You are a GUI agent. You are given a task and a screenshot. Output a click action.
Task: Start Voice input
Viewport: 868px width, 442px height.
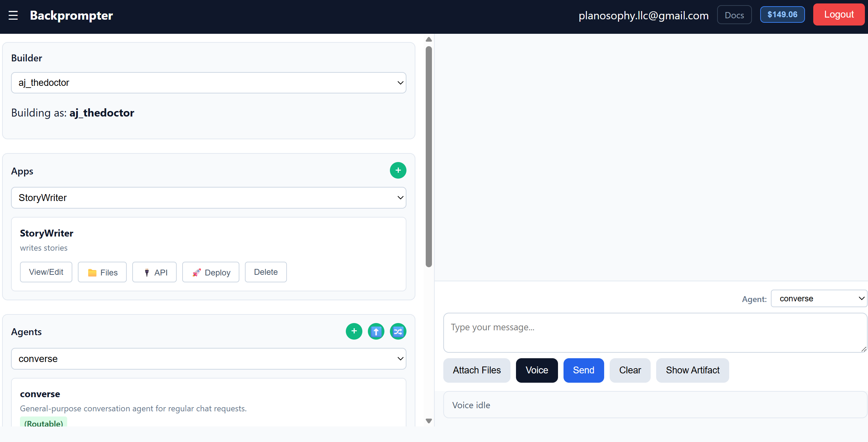[x=537, y=370]
